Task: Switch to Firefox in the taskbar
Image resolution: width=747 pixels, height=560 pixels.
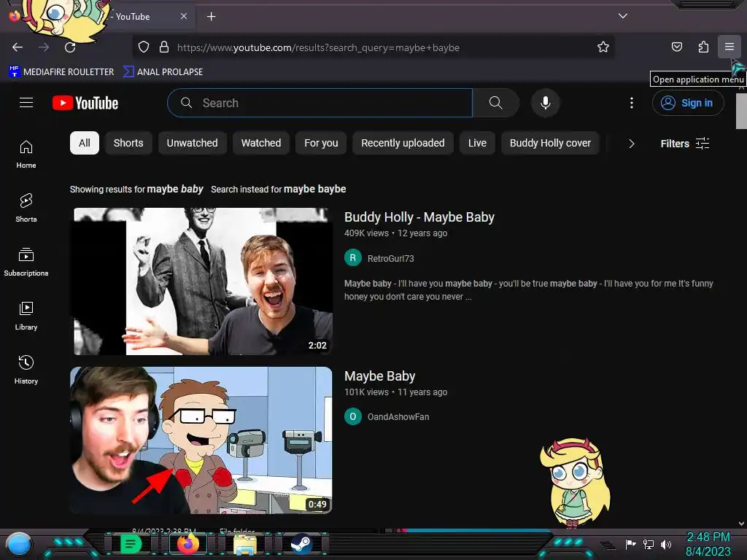Action: [187, 544]
